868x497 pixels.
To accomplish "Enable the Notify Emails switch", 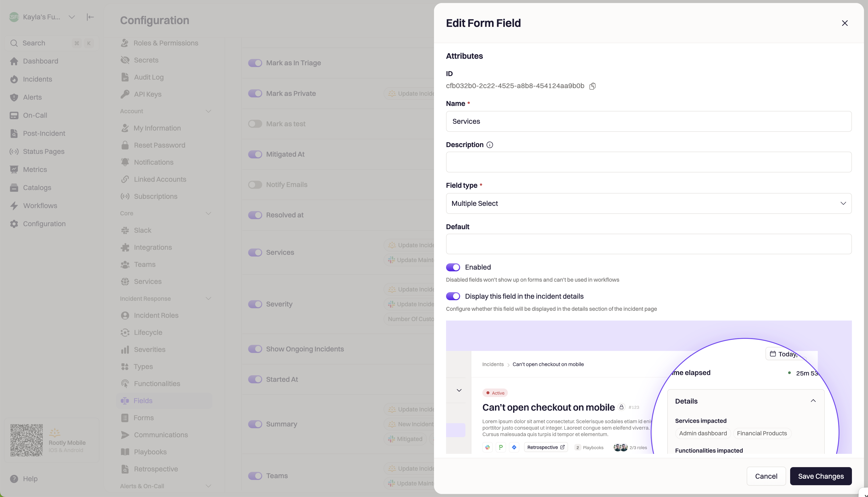I will coord(255,185).
